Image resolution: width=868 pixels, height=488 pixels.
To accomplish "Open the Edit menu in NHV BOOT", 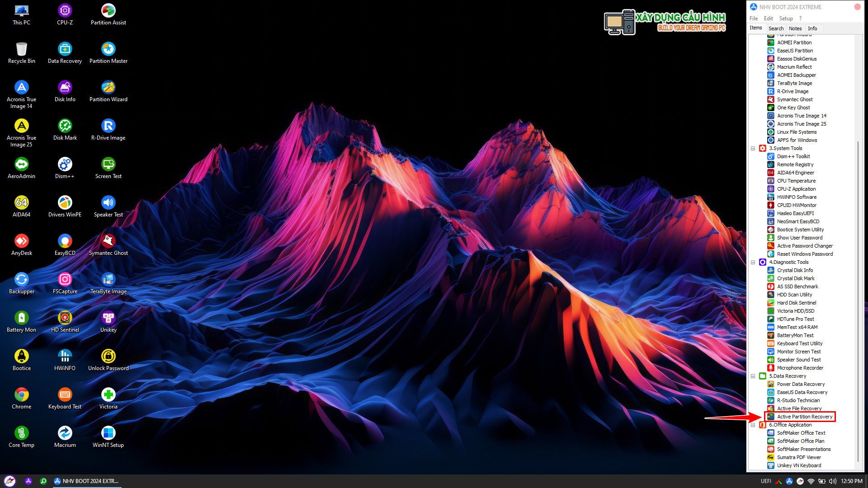I will coord(768,19).
